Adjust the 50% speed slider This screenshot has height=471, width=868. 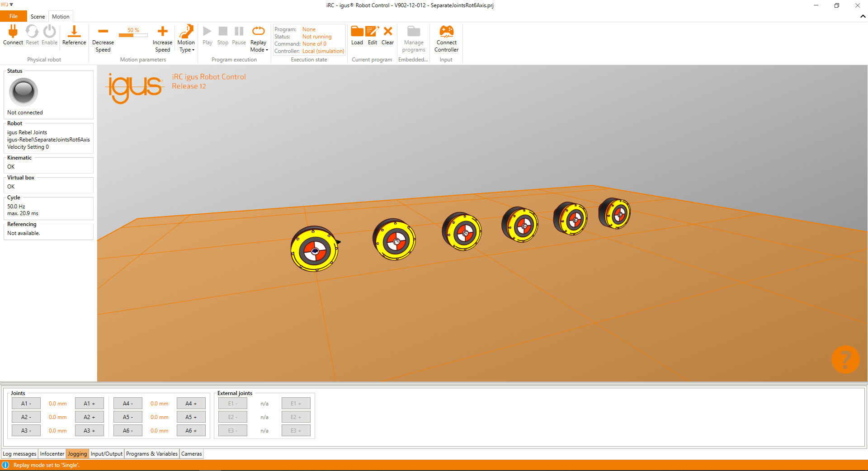coord(133,34)
